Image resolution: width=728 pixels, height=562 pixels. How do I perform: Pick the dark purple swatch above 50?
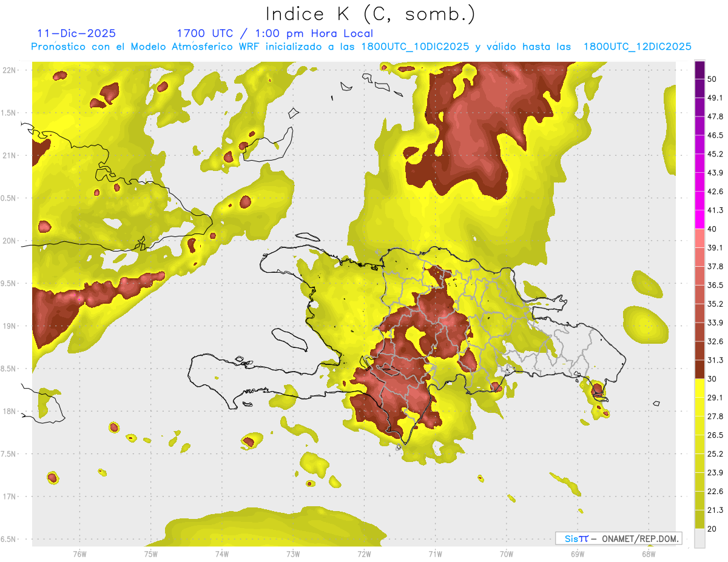tap(699, 70)
